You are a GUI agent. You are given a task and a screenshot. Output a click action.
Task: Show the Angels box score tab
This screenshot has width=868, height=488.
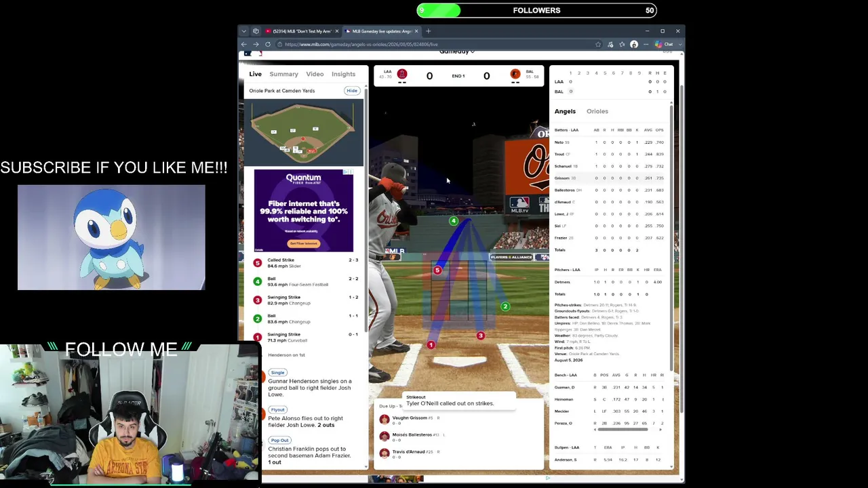point(565,111)
